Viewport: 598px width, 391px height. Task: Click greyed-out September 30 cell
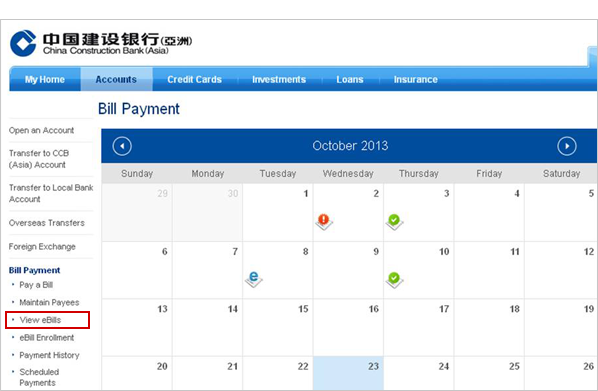click(x=207, y=212)
